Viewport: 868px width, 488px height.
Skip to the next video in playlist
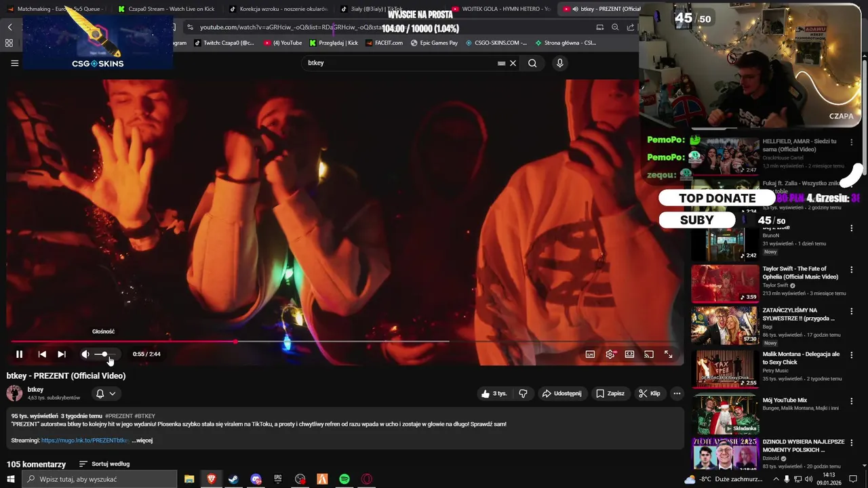(x=62, y=354)
